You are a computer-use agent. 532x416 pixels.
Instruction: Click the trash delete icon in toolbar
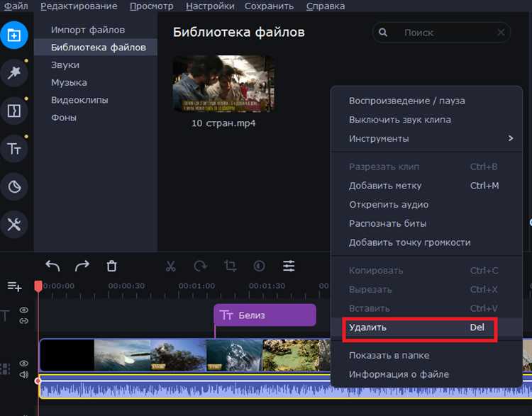(x=111, y=266)
